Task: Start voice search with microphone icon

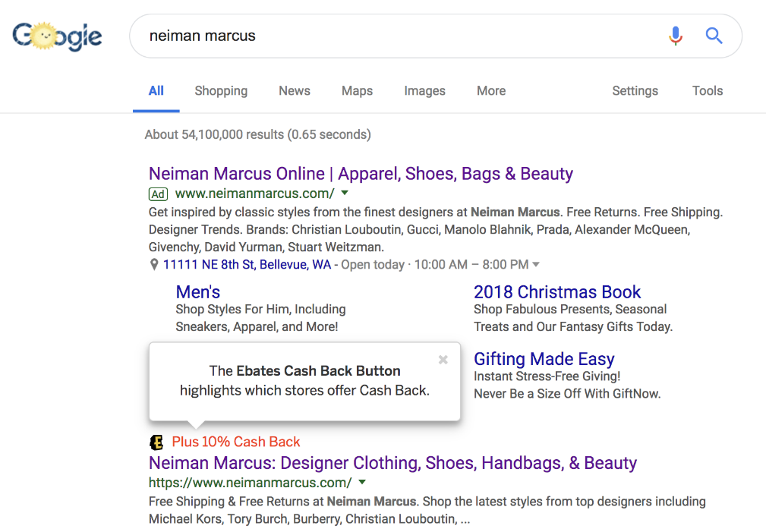Action: point(675,36)
